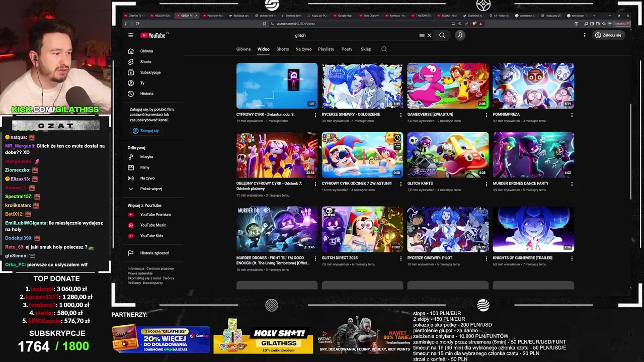644x362 pixels.
Task: Play RYCERZE GINEWRY OGŁOSZENIE thumbnail
Action: (x=362, y=85)
